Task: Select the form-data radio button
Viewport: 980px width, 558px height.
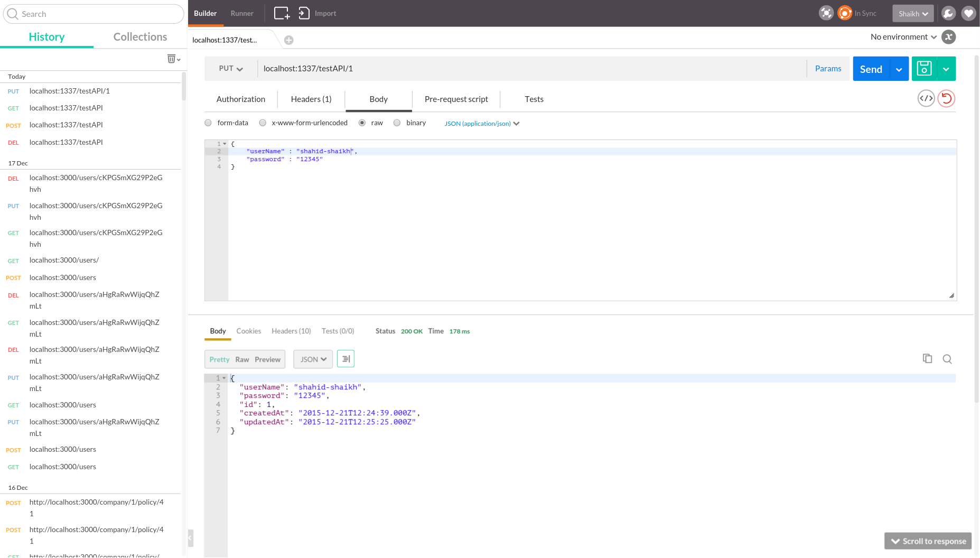Action: click(208, 123)
